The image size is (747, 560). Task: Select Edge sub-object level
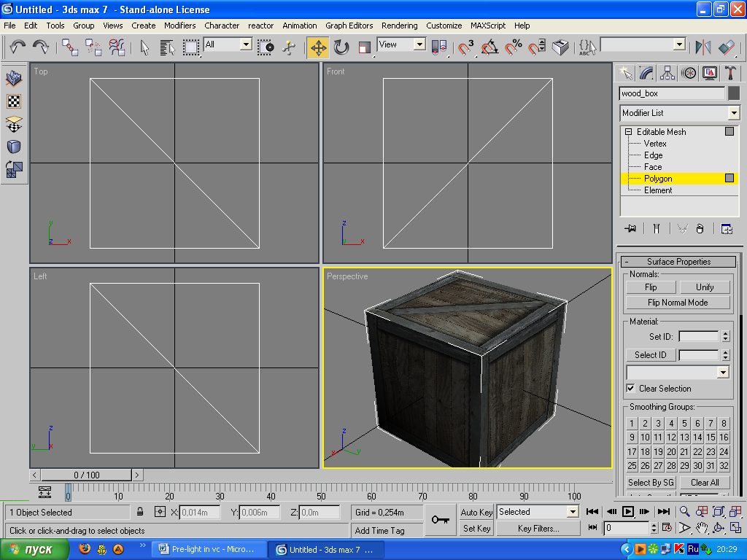pyautogui.click(x=653, y=155)
